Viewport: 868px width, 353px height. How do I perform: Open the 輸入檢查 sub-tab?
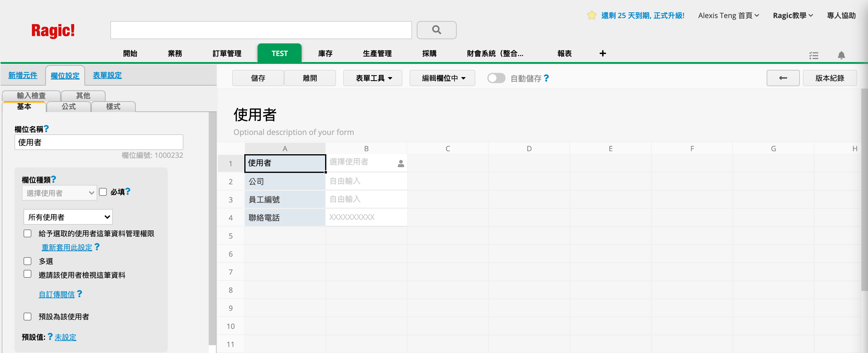pyautogui.click(x=31, y=95)
